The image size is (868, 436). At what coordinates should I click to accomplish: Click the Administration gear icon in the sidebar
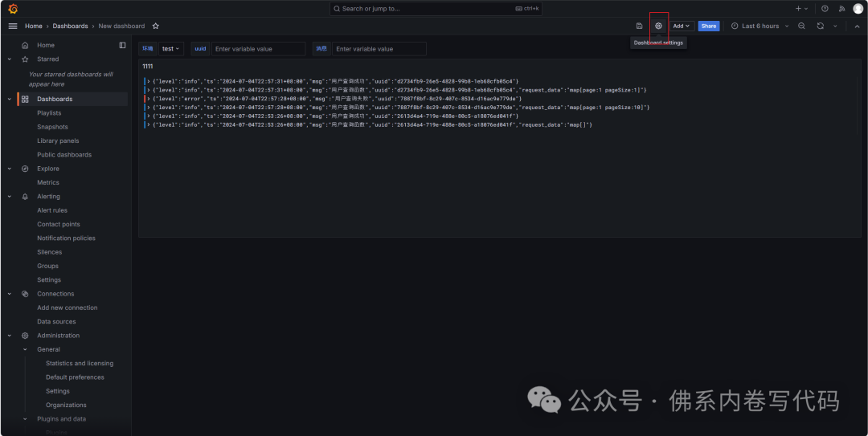coord(25,336)
